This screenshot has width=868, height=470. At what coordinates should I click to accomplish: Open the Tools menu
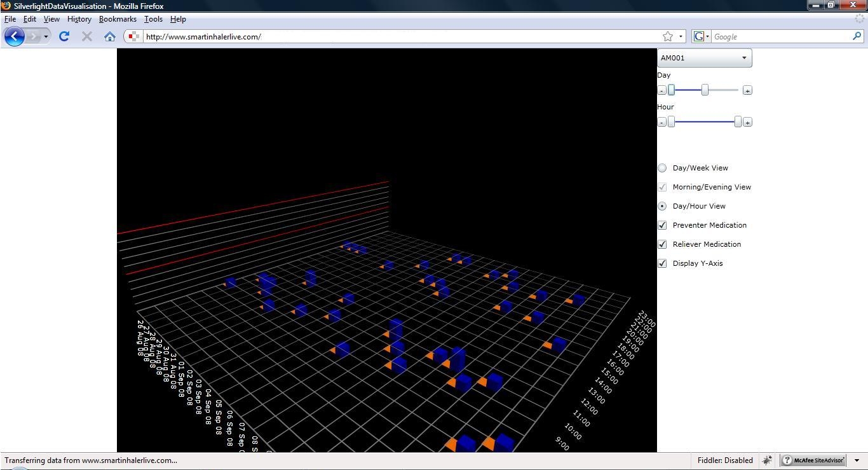tap(153, 19)
